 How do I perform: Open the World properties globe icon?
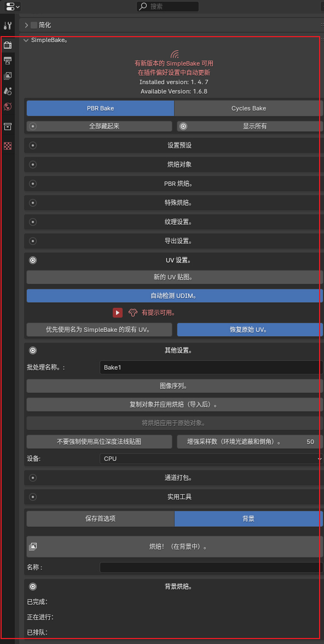point(8,107)
